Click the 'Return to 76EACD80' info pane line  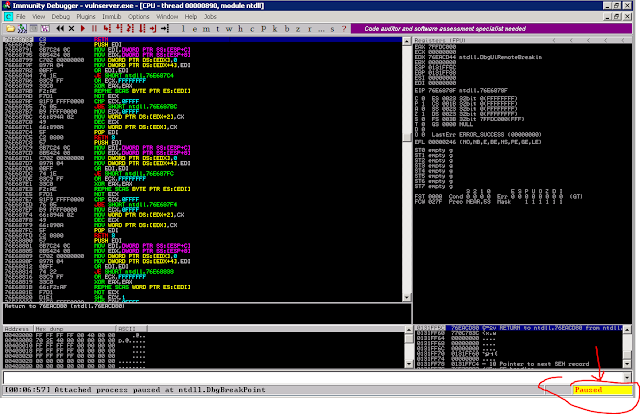(64, 306)
